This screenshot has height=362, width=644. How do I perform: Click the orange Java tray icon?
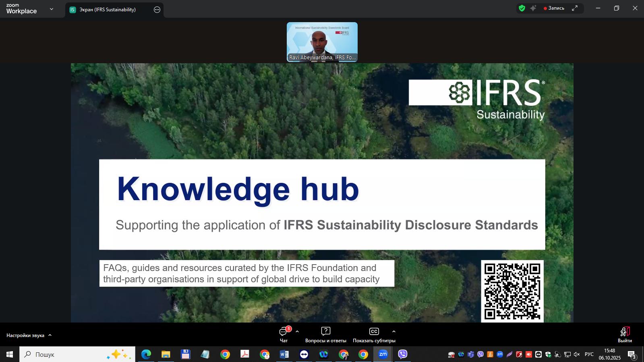click(x=490, y=355)
